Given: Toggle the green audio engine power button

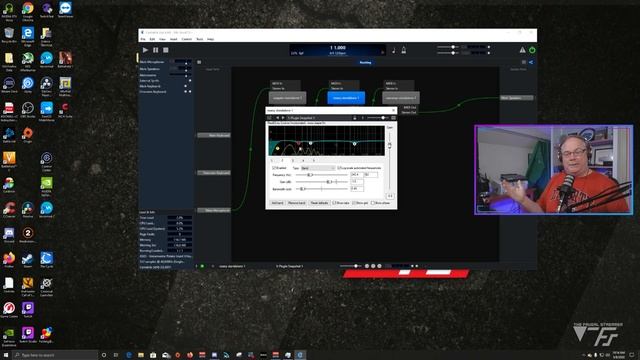Looking at the screenshot, I should (532, 50).
